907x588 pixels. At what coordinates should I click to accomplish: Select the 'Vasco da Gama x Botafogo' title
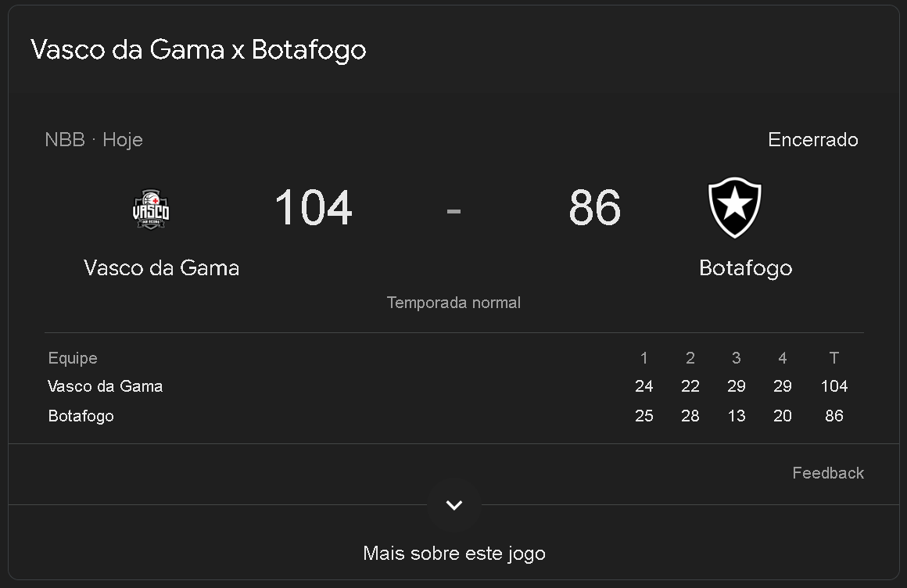(199, 50)
